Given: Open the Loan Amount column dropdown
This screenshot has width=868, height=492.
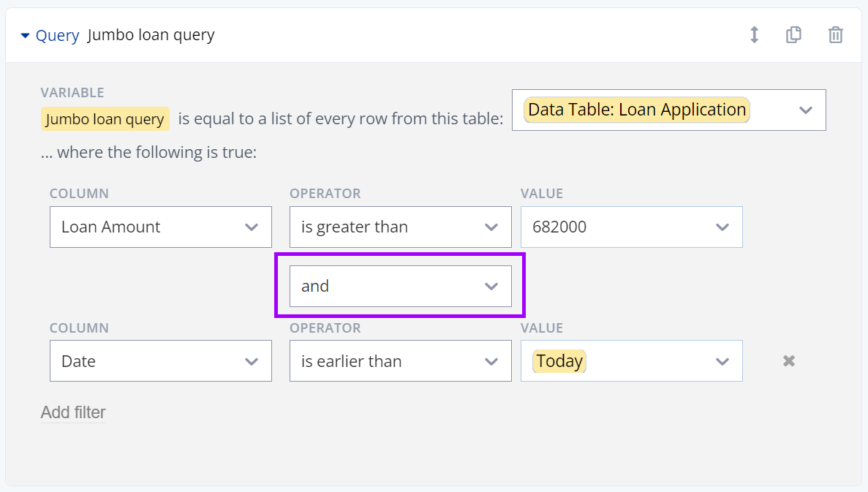Looking at the screenshot, I should tap(252, 227).
